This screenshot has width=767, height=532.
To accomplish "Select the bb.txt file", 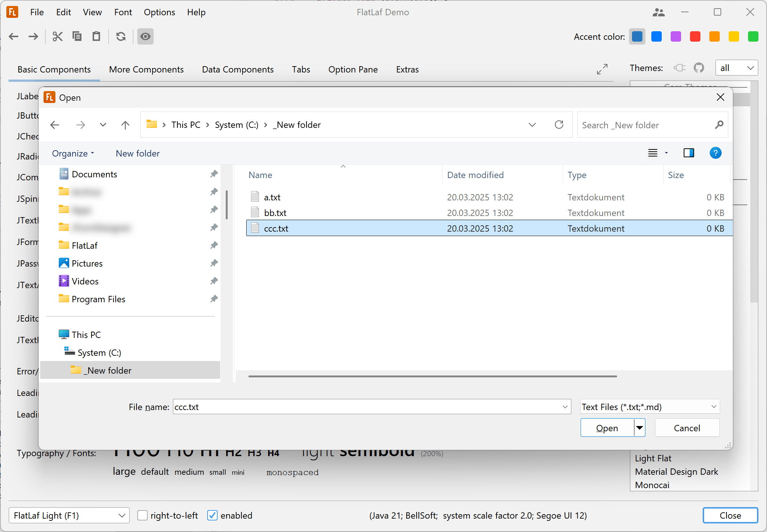I will tap(489, 213).
